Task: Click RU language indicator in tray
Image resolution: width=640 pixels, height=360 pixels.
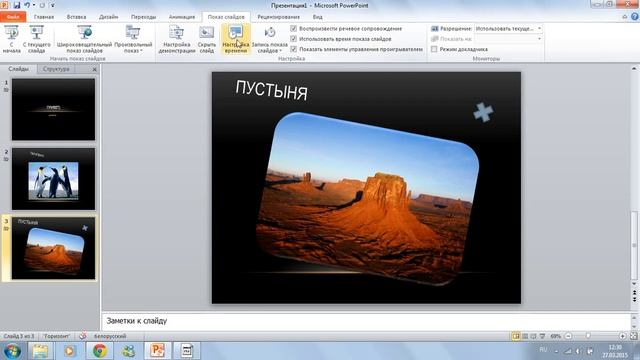Action: [543, 350]
